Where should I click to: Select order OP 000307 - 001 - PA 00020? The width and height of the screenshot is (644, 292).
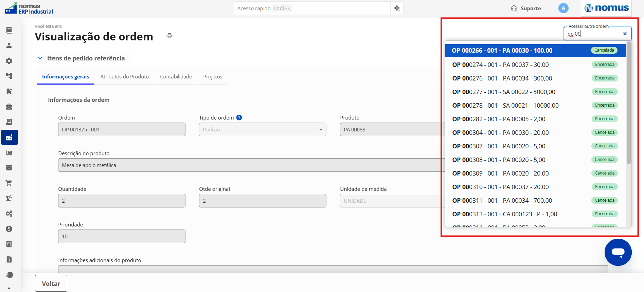pyautogui.click(x=536, y=146)
